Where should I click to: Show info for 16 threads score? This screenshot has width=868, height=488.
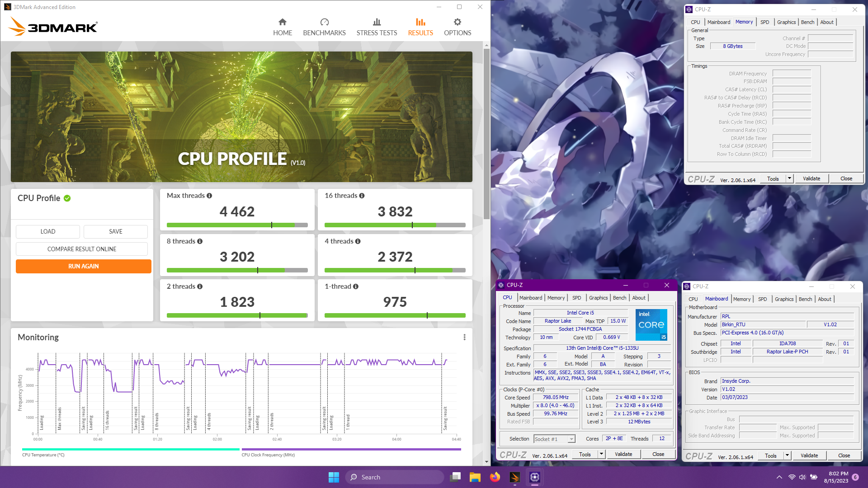coord(362,196)
